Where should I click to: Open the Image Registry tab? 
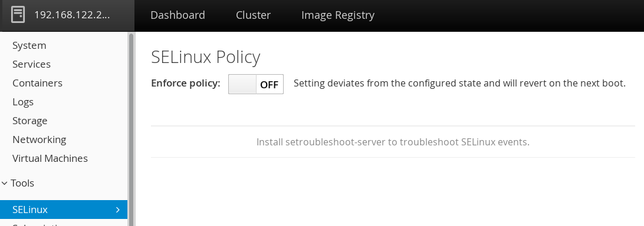tap(337, 15)
